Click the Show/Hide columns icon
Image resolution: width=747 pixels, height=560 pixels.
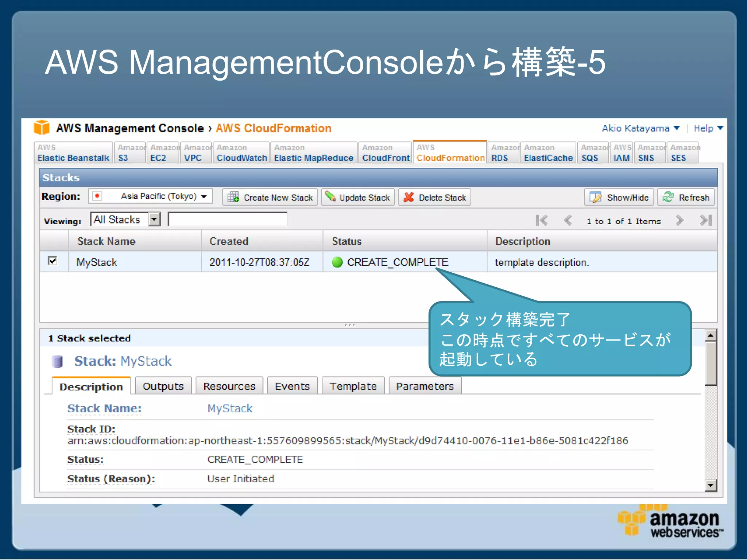pos(596,197)
